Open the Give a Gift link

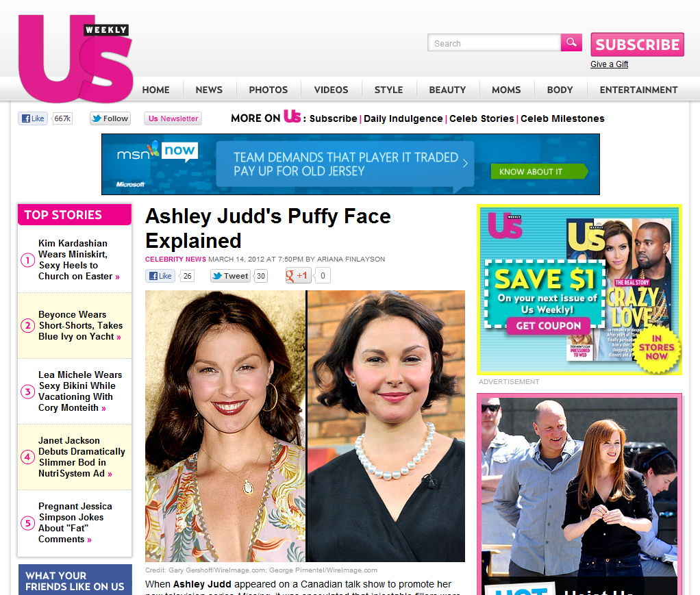click(x=609, y=64)
